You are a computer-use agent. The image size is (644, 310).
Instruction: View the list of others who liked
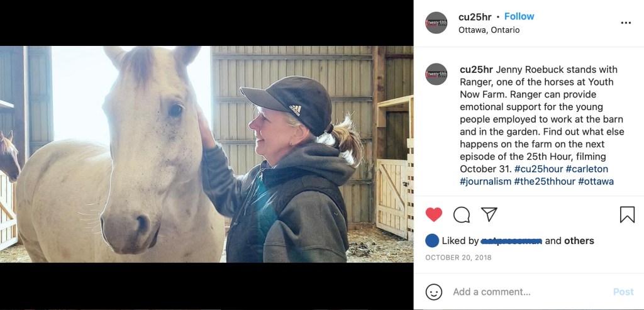click(x=579, y=241)
